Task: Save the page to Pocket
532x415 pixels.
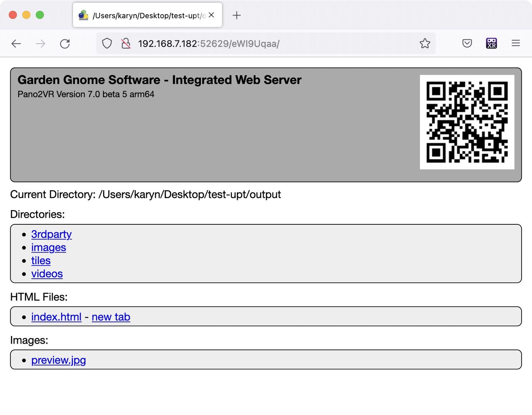Action: click(467, 43)
